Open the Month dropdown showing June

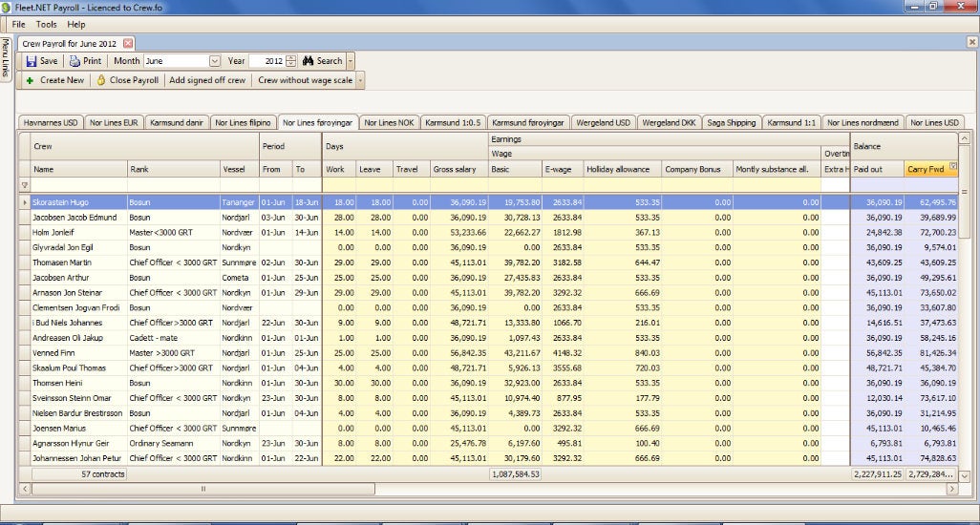pyautogui.click(x=214, y=61)
